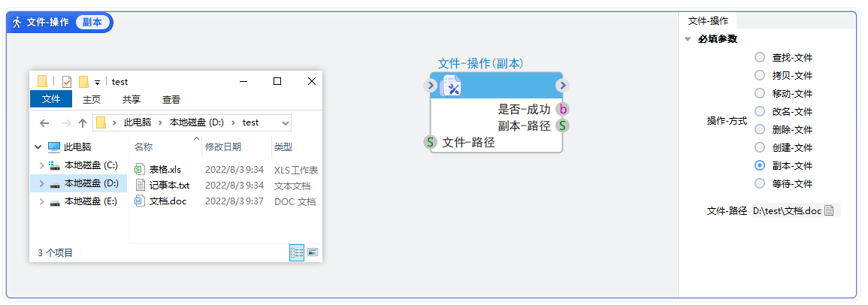Expand the 本地磁盘 (E:) tree node
Viewport: 868px width, 305px height.
[41, 201]
